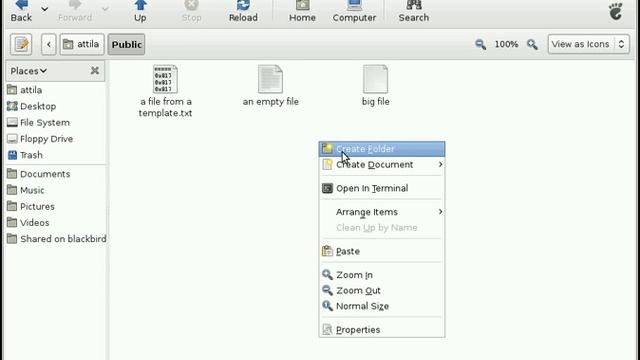Open the Places sidebar dropdown

click(x=29, y=71)
